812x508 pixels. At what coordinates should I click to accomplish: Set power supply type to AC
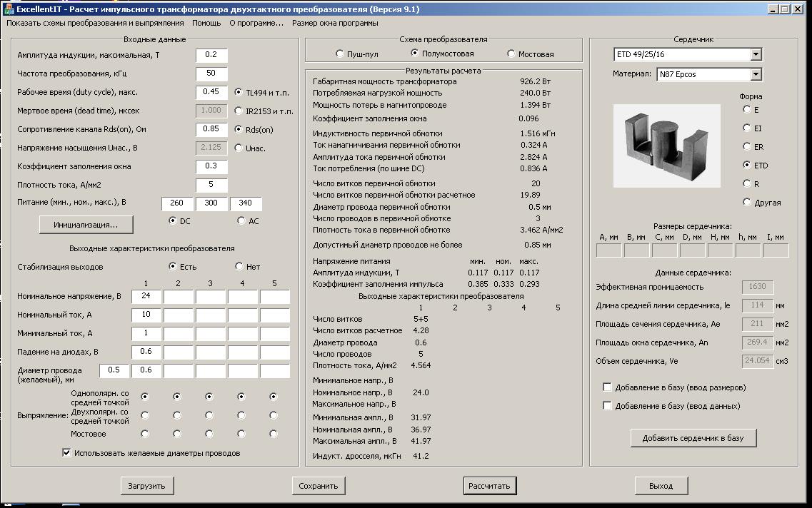pos(241,220)
